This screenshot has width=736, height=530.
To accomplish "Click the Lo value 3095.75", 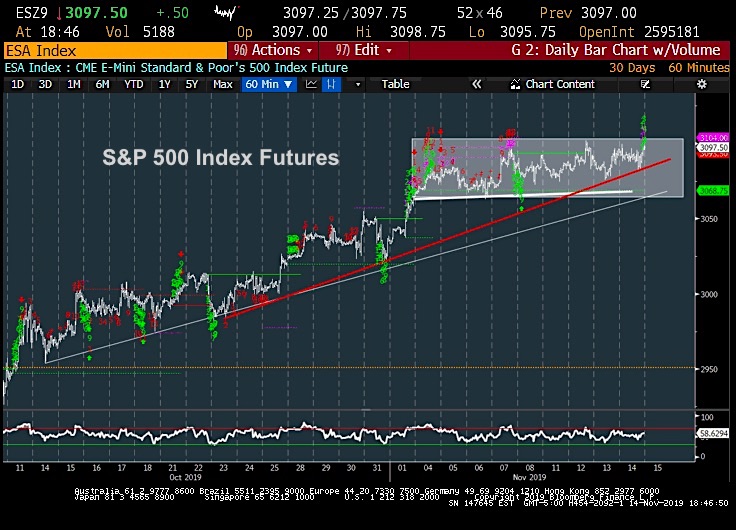I will point(528,32).
